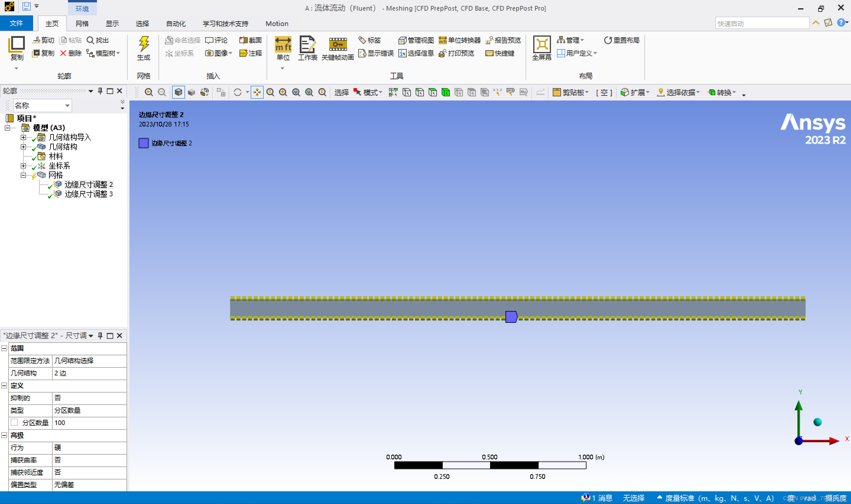Click the 快速启动 quick launch search field
This screenshot has width=851, height=504.
[x=762, y=23]
